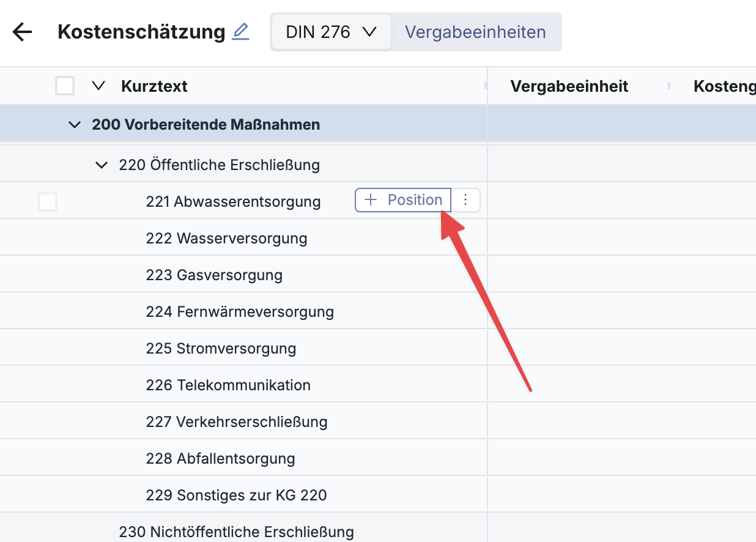Select the 230 Nichtöffentliche Erschließung row
This screenshot has height=542, width=756.
tap(236, 531)
